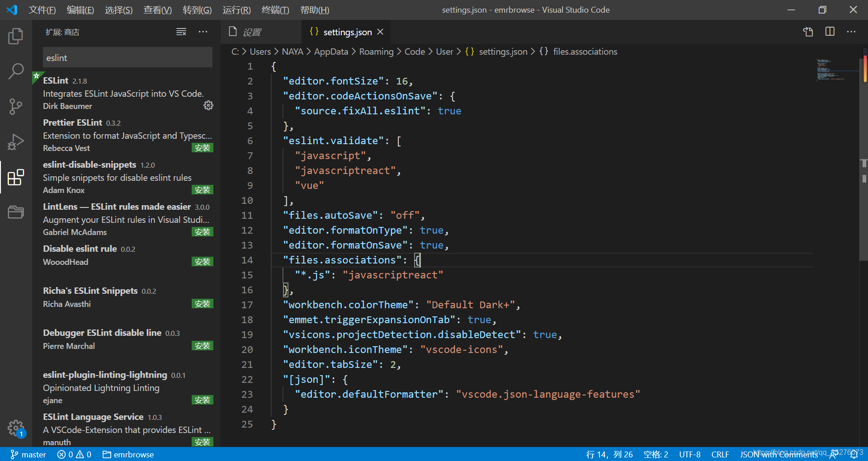Install ESLint Language Service extension
Screen dimensions: 868x461
click(203, 442)
